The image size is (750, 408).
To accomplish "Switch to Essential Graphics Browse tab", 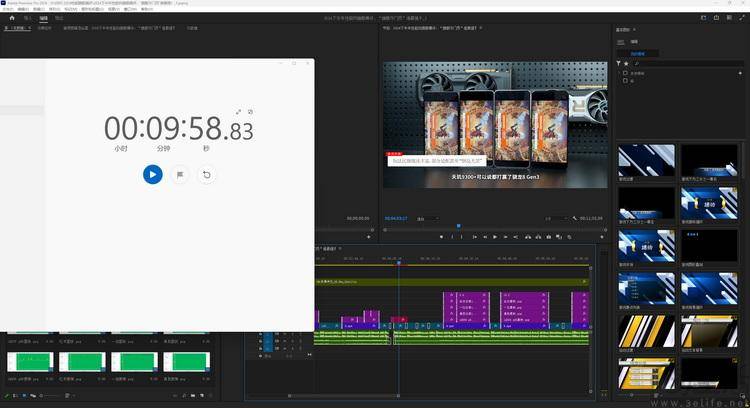I will click(621, 42).
